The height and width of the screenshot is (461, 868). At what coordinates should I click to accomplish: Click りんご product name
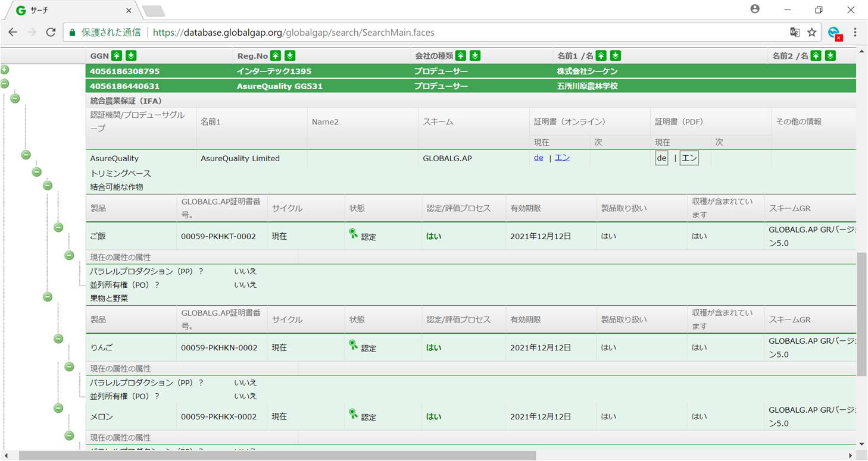click(x=102, y=347)
